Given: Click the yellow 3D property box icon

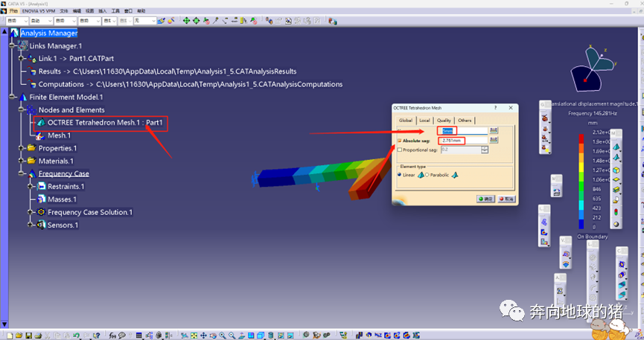Looking at the screenshot, I should pos(616,170).
